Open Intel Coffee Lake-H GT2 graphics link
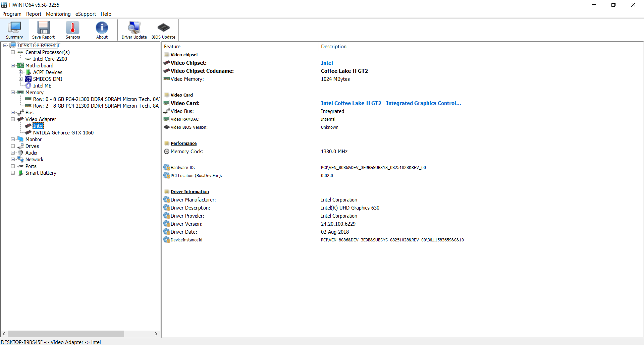Screen dimensions: 644x345 (391, 103)
